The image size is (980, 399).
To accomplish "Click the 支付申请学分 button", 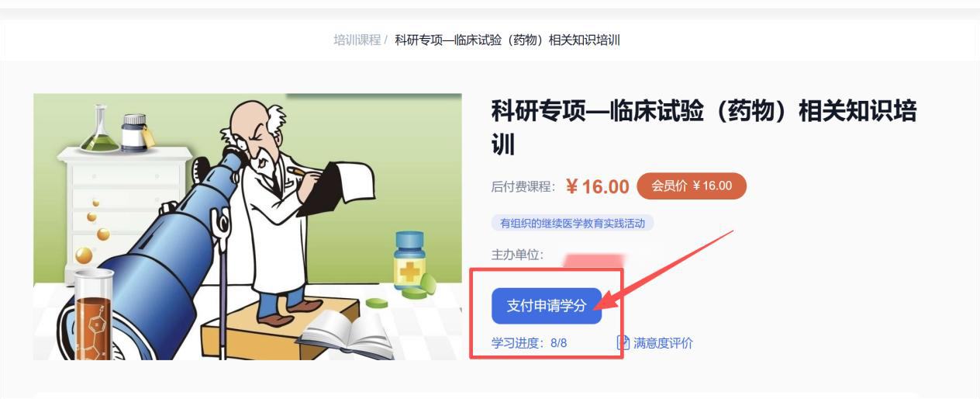I will pyautogui.click(x=547, y=306).
